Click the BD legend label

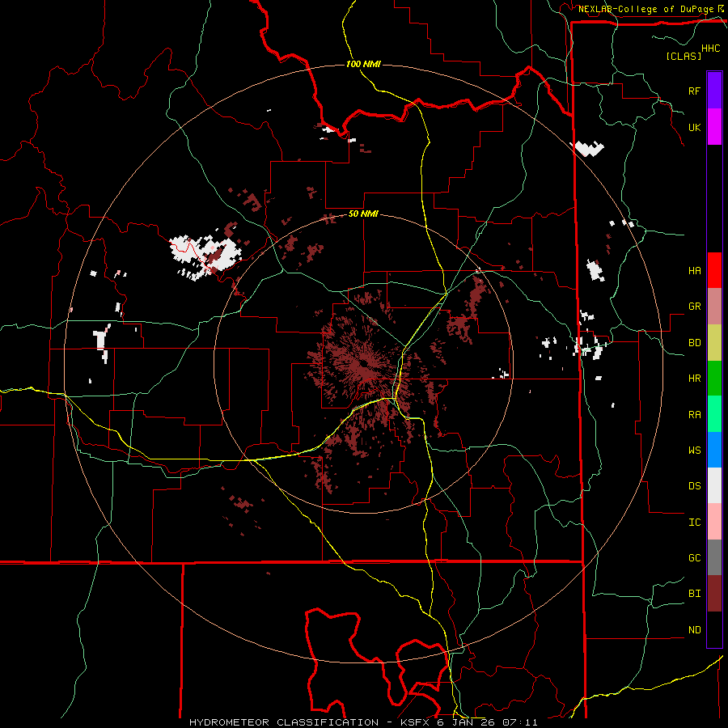click(694, 343)
